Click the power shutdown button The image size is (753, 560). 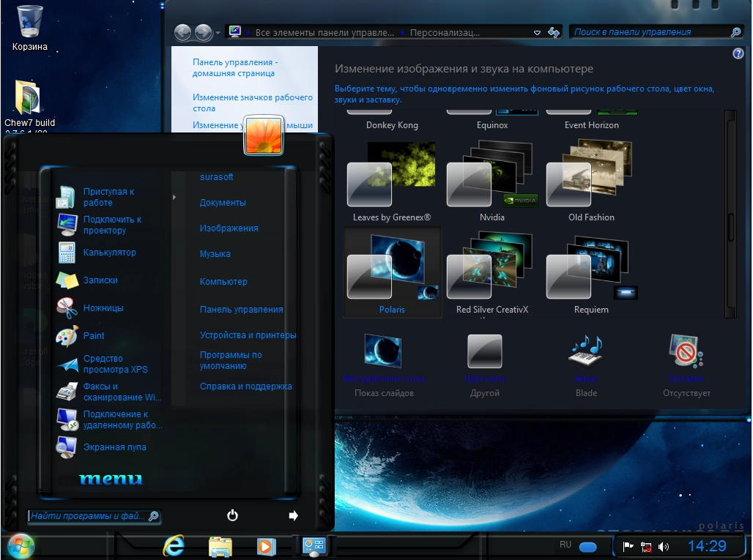click(232, 515)
